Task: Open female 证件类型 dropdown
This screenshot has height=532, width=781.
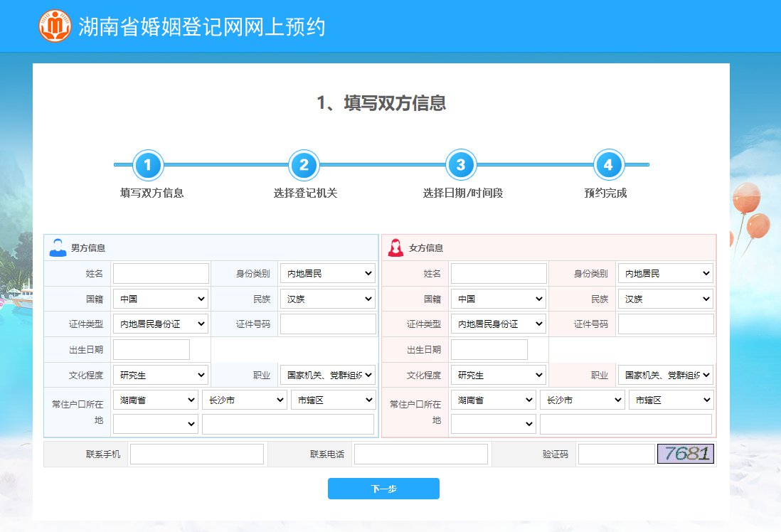Action: click(x=499, y=324)
